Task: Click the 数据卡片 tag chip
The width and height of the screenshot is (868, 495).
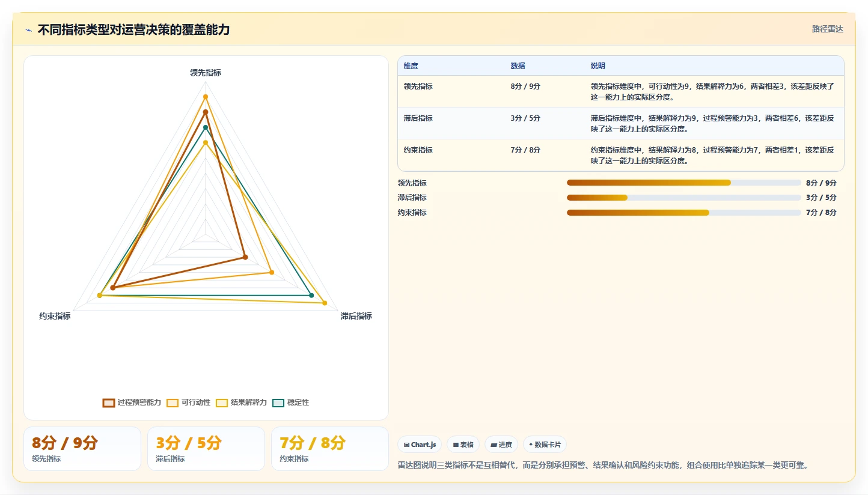Action: point(545,445)
